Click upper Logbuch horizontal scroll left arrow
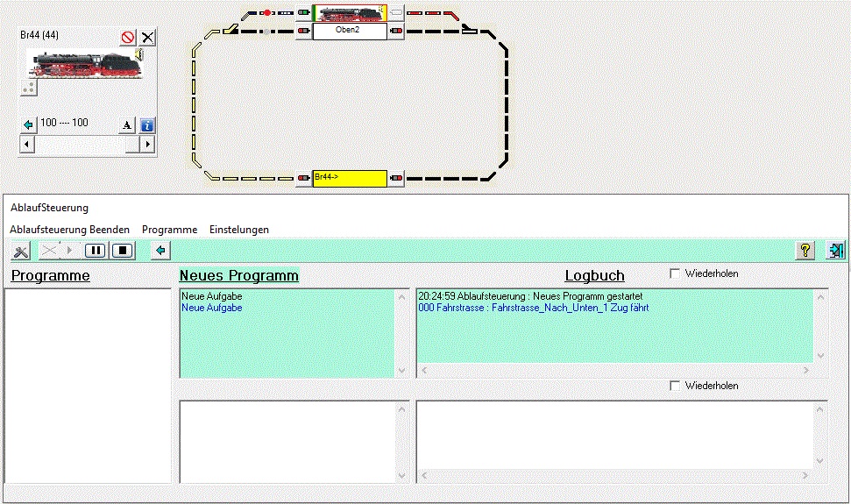Viewport: 851px width, 504px height. (x=424, y=371)
